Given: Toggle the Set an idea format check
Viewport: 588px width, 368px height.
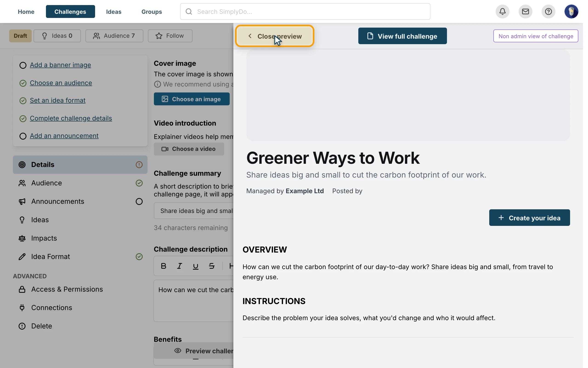Looking at the screenshot, I should coord(23,101).
